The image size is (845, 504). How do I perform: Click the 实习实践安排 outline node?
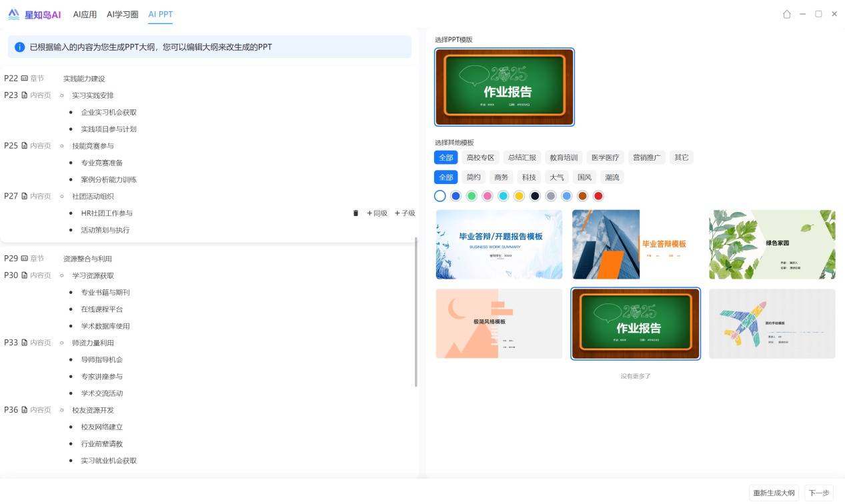(x=93, y=95)
